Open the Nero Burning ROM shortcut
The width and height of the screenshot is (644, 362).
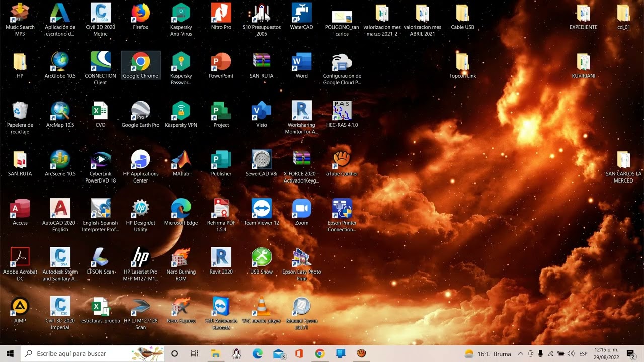coord(181,264)
